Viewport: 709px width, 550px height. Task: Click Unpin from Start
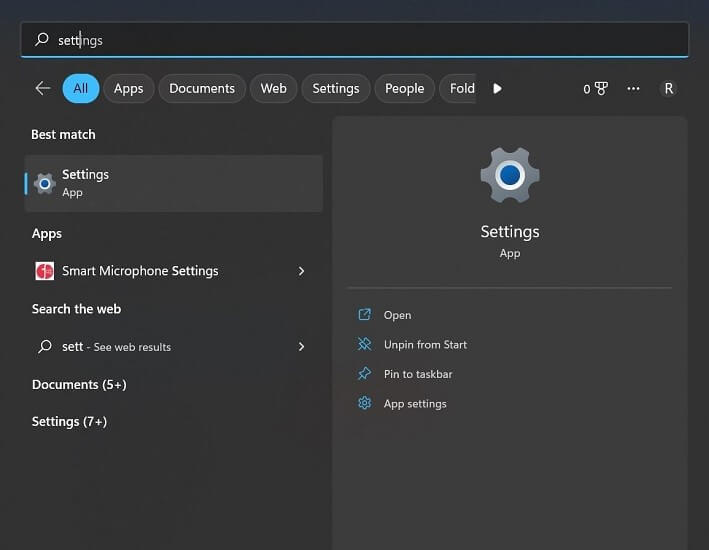click(425, 345)
